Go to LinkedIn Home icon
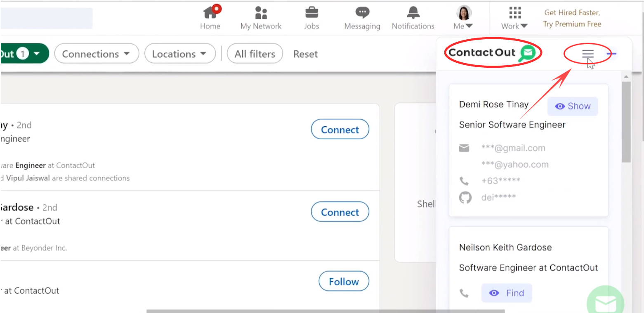 210,12
